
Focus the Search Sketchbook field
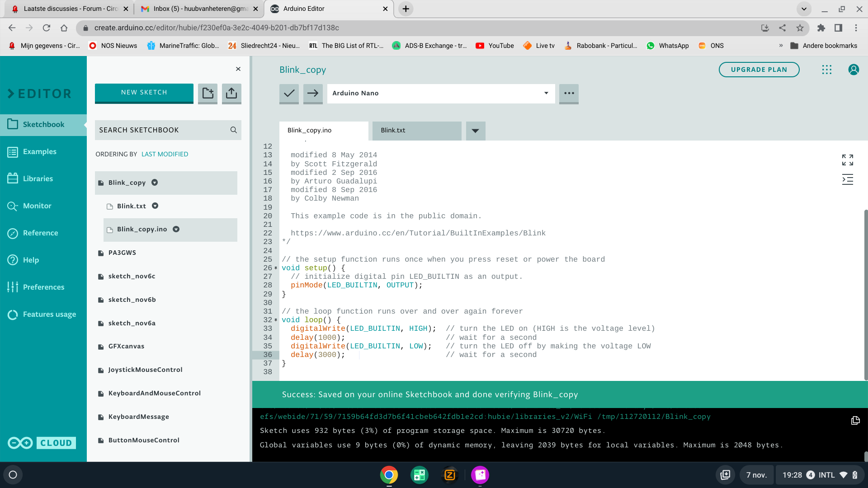(168, 130)
